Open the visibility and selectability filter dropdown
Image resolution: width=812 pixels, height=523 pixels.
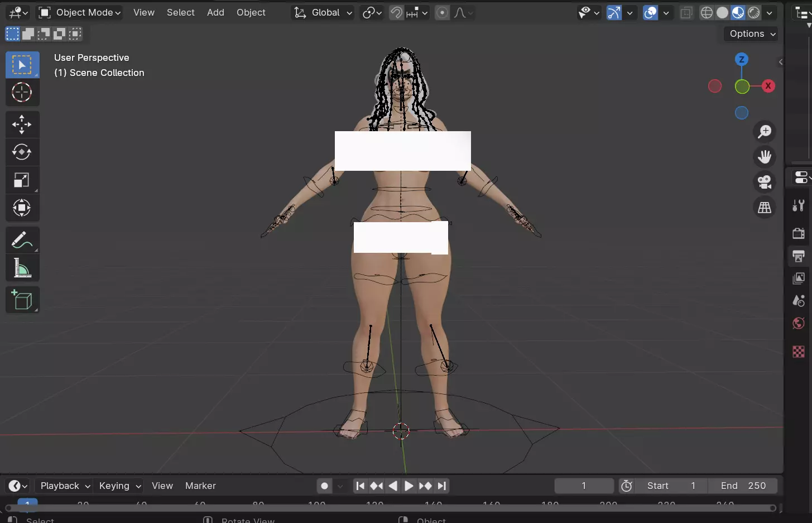(588, 12)
